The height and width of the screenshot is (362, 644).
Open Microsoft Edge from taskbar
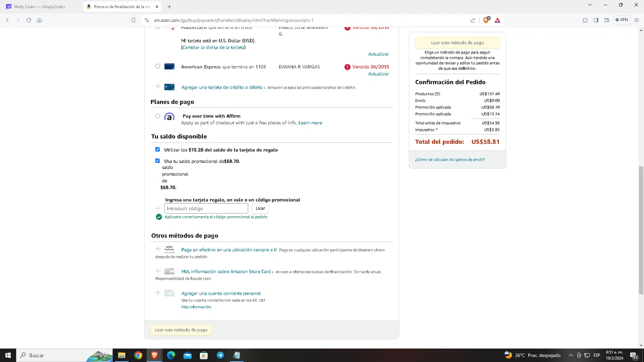[x=171, y=355]
